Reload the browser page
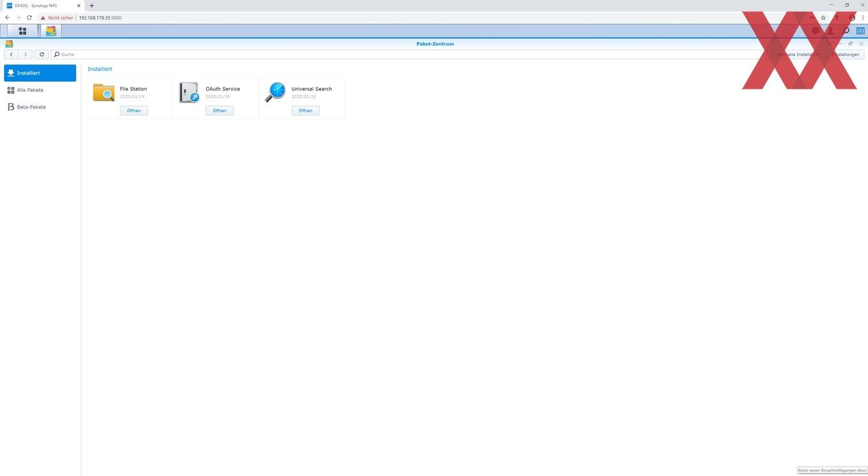Image resolution: width=868 pixels, height=476 pixels. pyautogui.click(x=29, y=18)
